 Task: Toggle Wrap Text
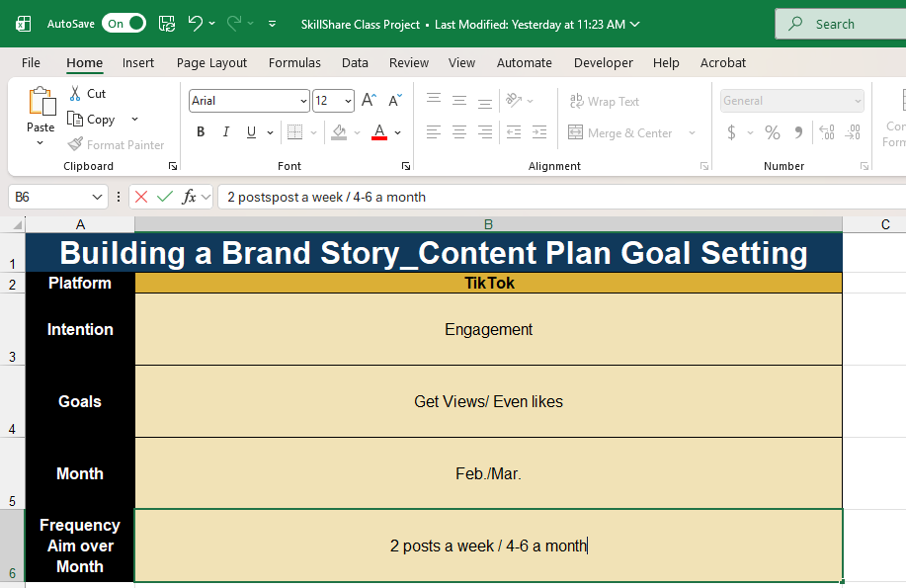(604, 101)
